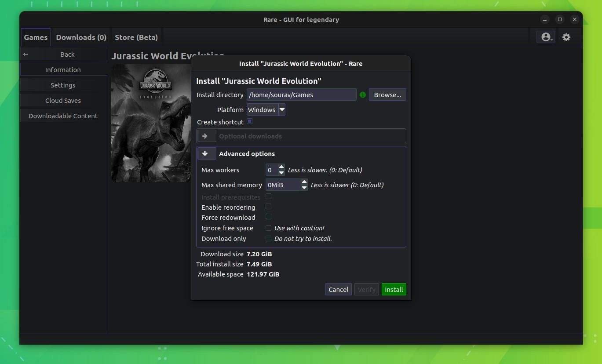This screenshot has height=364, width=602.
Task: Click the install directory path field
Action: pos(302,95)
